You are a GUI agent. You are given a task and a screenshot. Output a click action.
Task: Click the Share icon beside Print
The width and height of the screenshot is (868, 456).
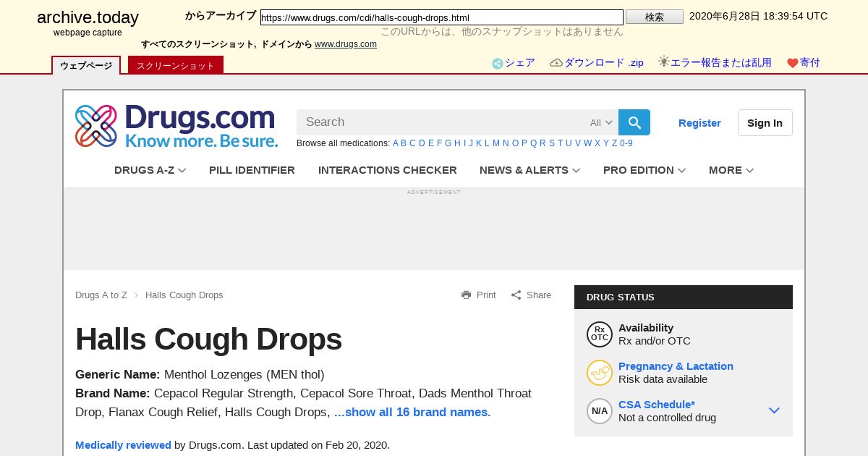pos(516,295)
